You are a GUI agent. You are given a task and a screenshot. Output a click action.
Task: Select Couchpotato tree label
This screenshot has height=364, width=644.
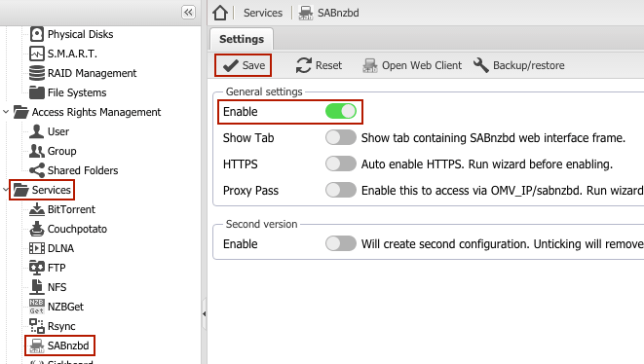tap(77, 229)
